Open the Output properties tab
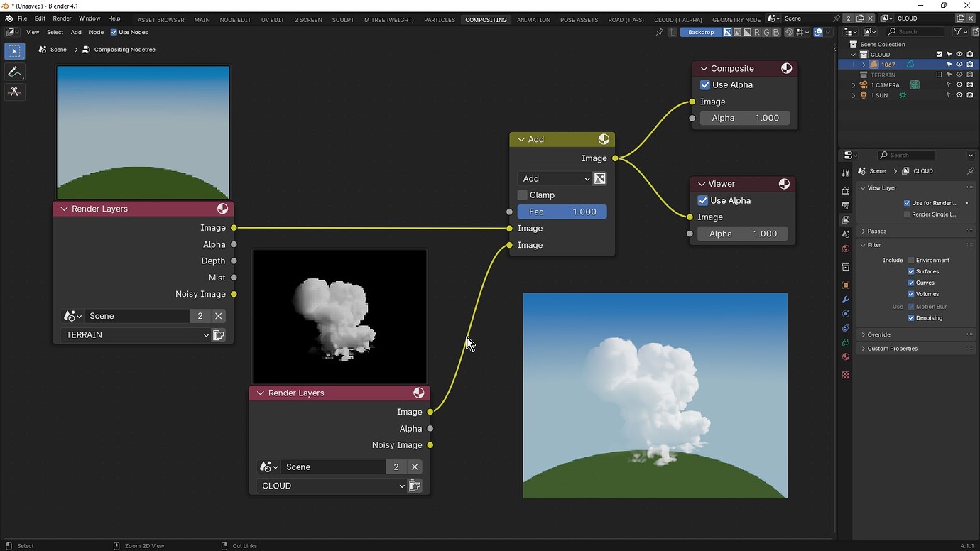The height and width of the screenshot is (551, 980). pos(845,205)
